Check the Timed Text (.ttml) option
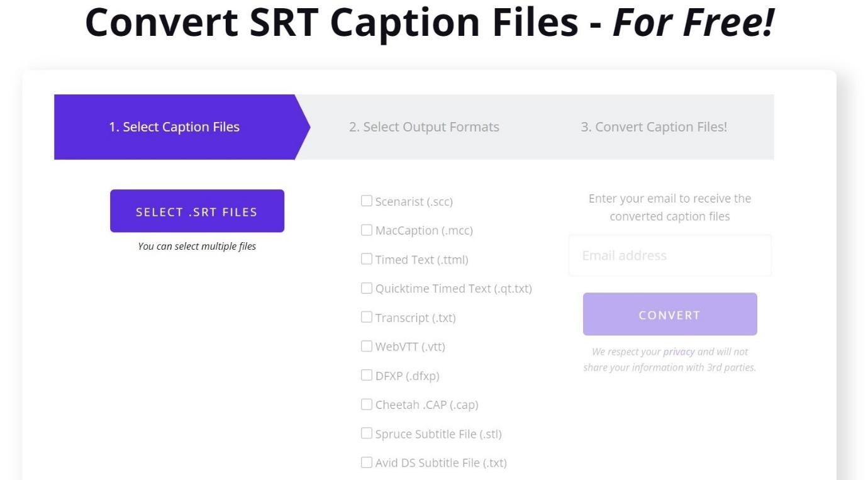 click(x=367, y=259)
